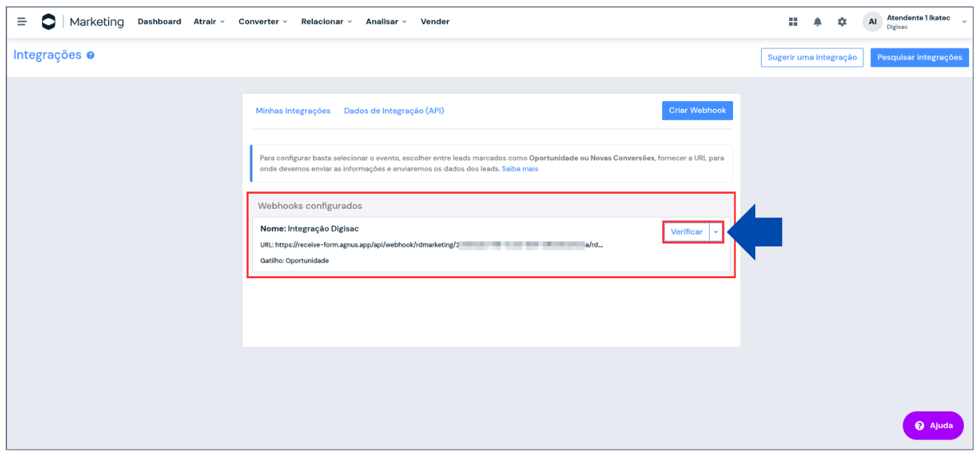This screenshot has height=456, width=980.
Task: Follow the Saiba mais link
Action: click(x=520, y=169)
